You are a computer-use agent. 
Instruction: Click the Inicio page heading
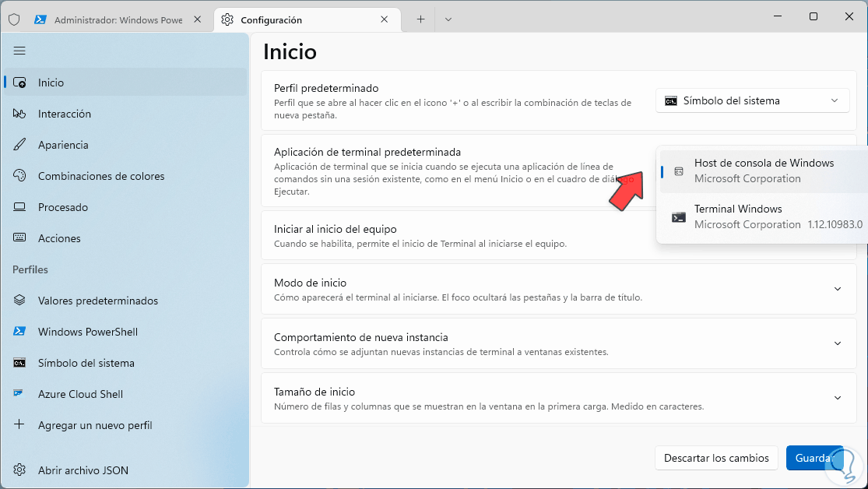point(290,51)
